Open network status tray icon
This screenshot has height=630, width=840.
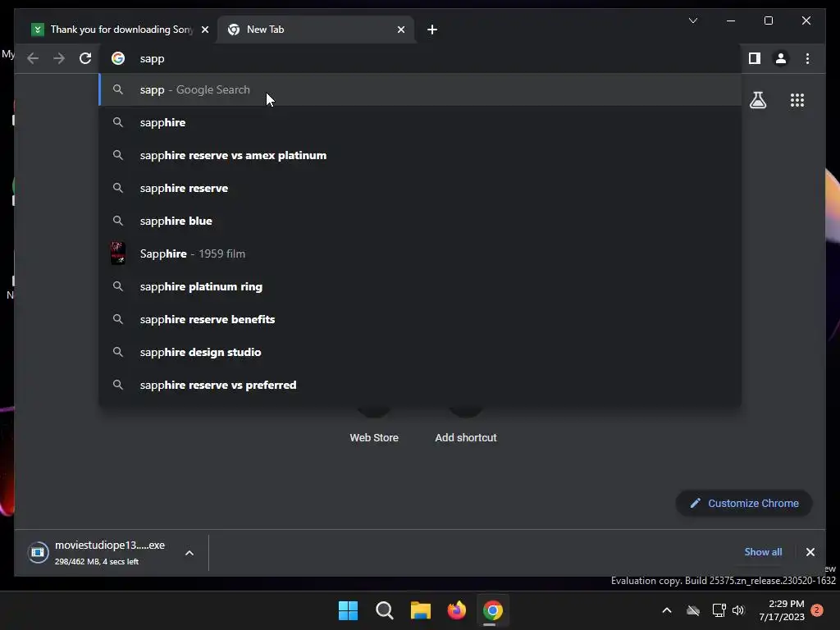coord(719,610)
